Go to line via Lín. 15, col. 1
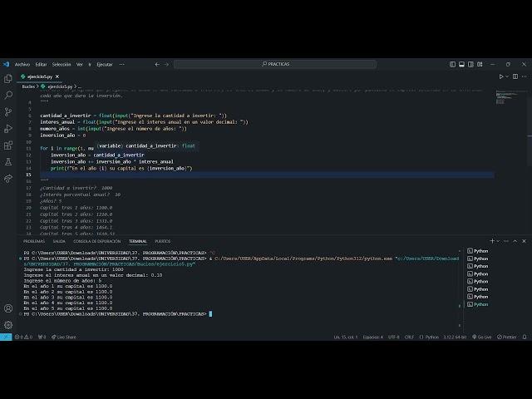This screenshot has height=399, width=532. (346, 337)
